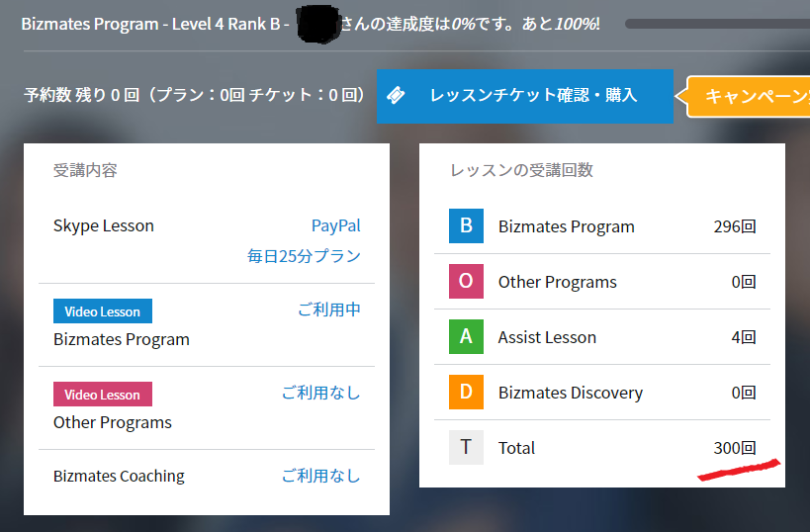
Task: Click Other Programs label in lesson counts
Action: (558, 282)
